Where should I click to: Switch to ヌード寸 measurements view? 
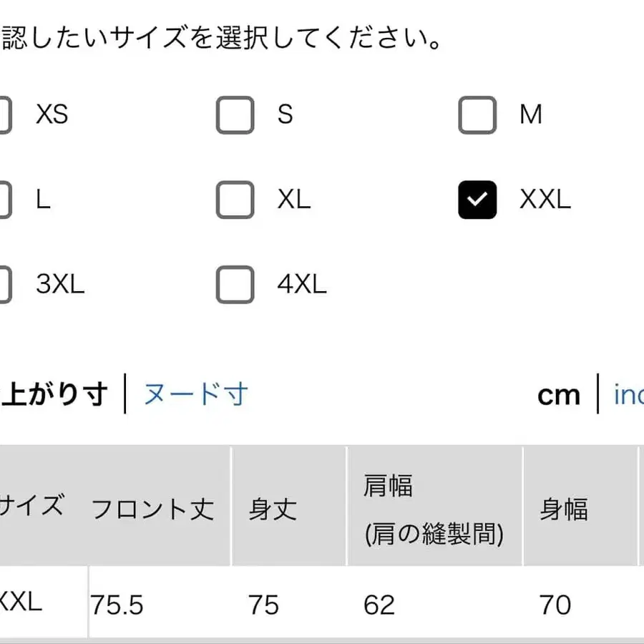pyautogui.click(x=195, y=394)
